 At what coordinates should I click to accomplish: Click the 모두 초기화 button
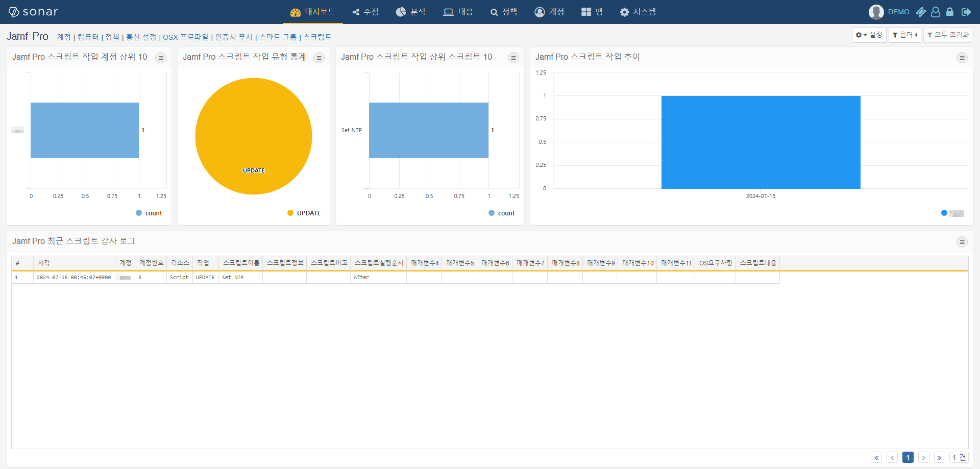coord(948,35)
